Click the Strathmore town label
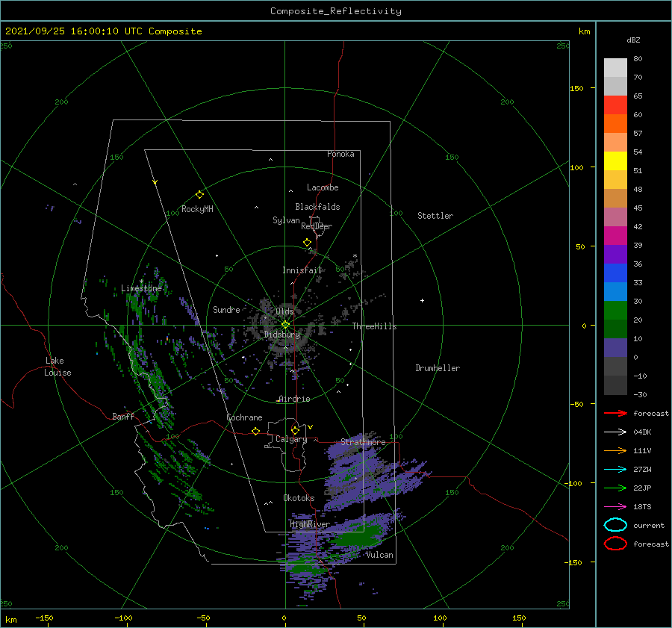The image size is (672, 628). 363,441
